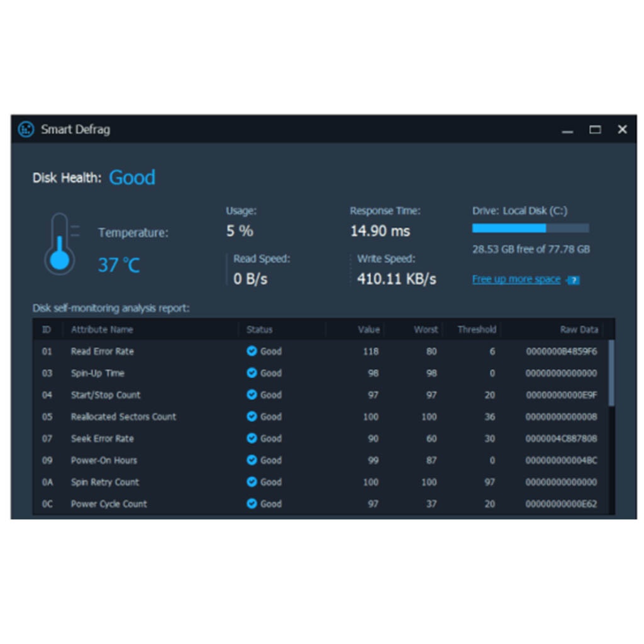This screenshot has width=644, height=644.
Task: Maximize the Smart Defrag window
Action: pos(595,130)
